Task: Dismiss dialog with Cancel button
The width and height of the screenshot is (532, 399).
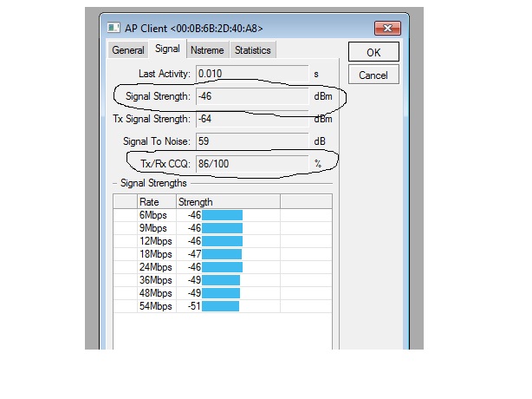Action: pyautogui.click(x=373, y=75)
